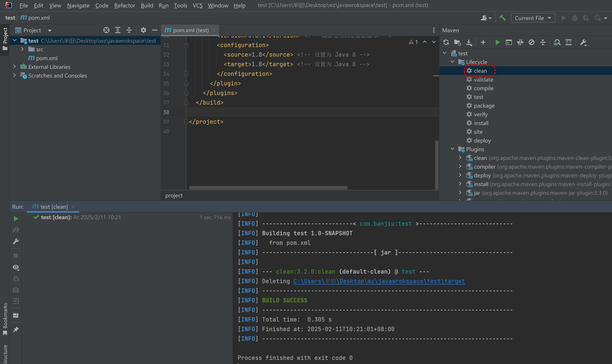Toggle fold marker at line 37 build

[186, 103]
